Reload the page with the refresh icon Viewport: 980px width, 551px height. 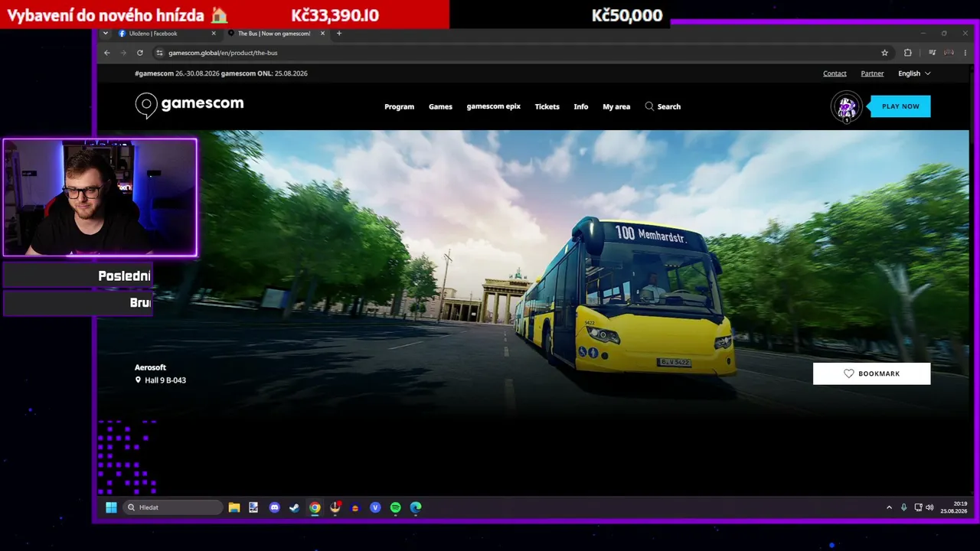tap(140, 53)
